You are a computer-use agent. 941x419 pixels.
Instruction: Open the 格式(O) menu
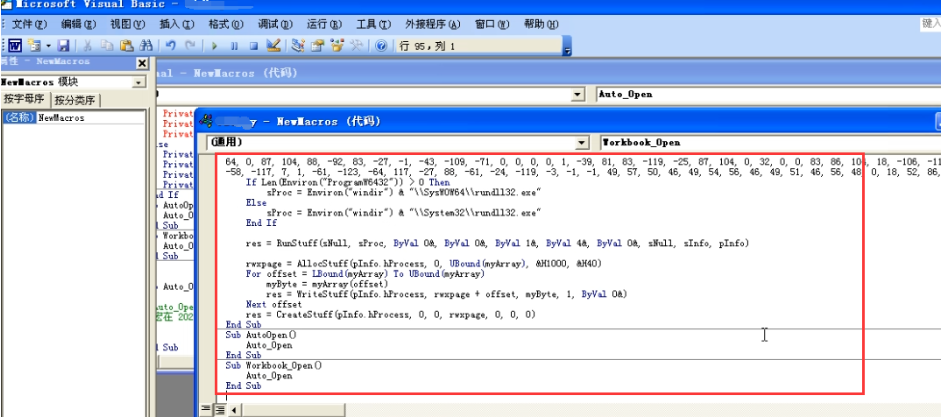pyautogui.click(x=226, y=24)
